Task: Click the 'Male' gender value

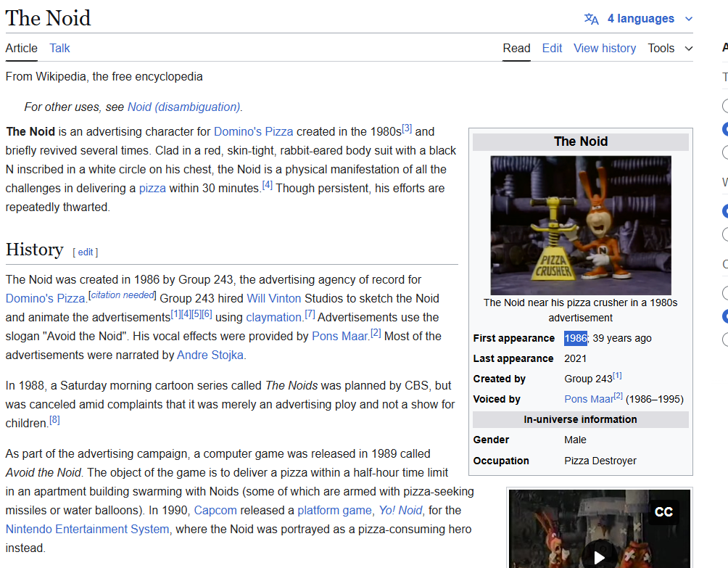Action: (575, 440)
